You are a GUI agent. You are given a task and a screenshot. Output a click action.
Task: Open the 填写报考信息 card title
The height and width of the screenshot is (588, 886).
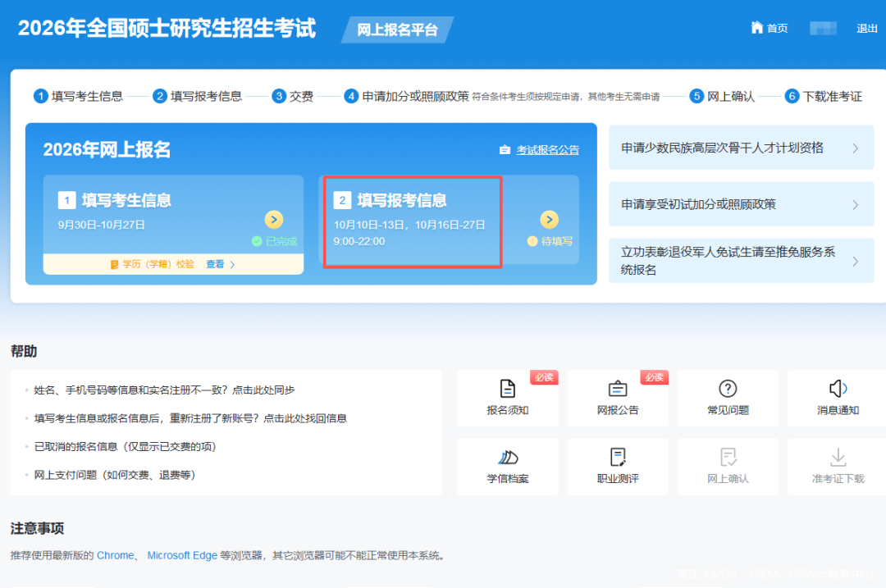pyautogui.click(x=402, y=201)
